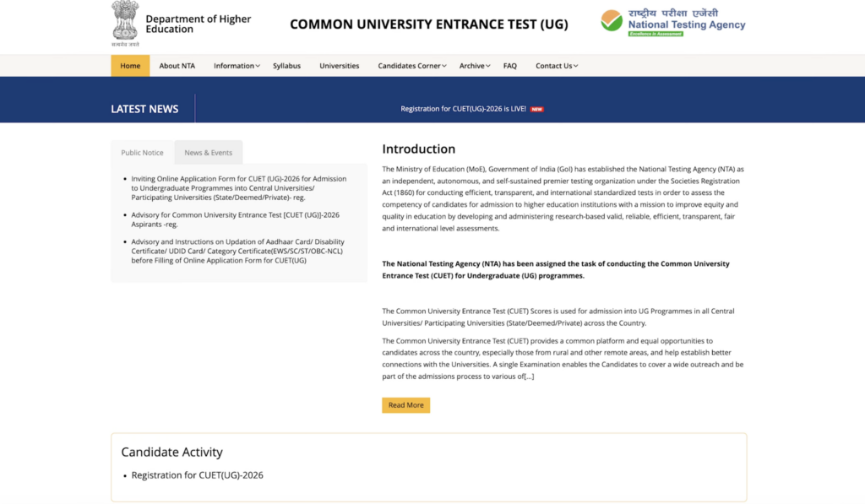Open the FAQ page
This screenshot has height=504, width=865.
pos(509,66)
